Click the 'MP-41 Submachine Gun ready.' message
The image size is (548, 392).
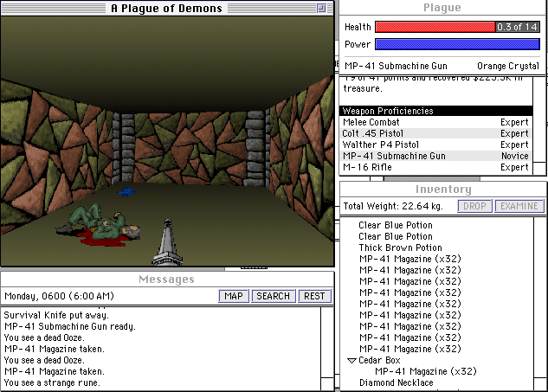[x=70, y=326]
